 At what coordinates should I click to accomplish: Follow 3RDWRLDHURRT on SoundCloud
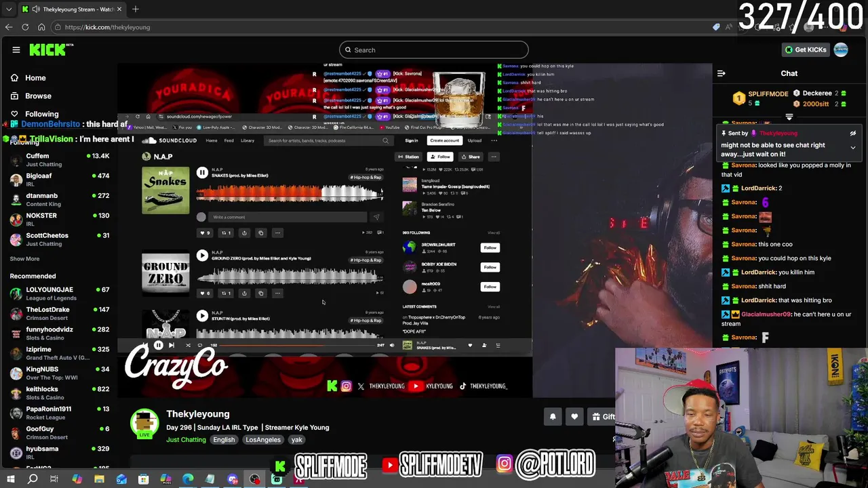(490, 247)
